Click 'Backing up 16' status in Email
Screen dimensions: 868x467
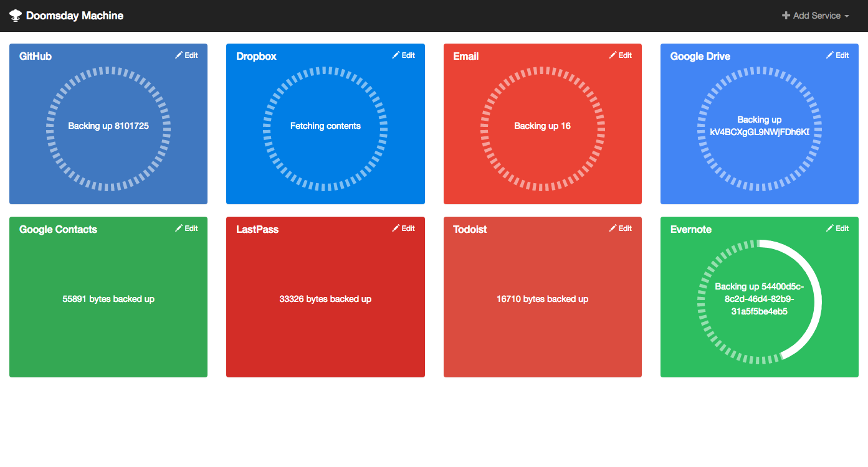point(542,126)
